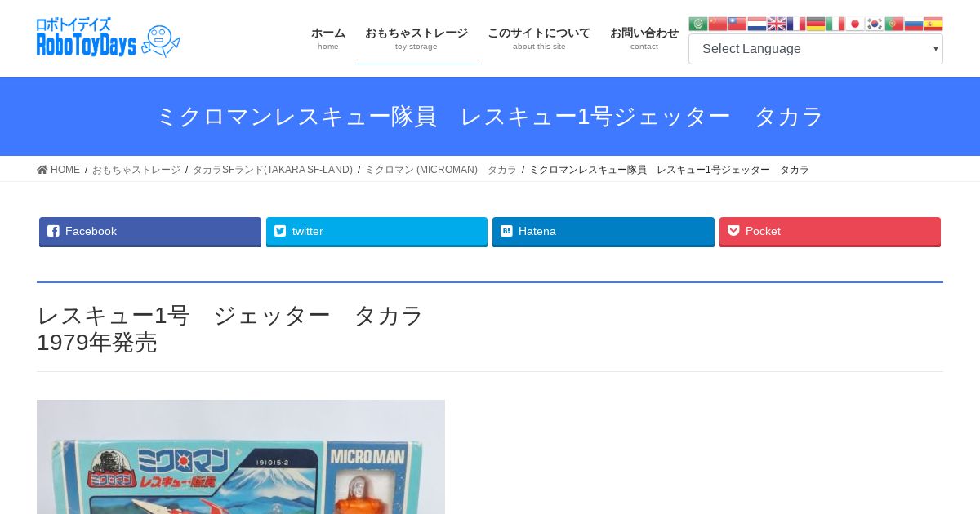This screenshot has width=980, height=514.
Task: Click the おもちゃストレージ breadcrumb link
Action: click(136, 170)
